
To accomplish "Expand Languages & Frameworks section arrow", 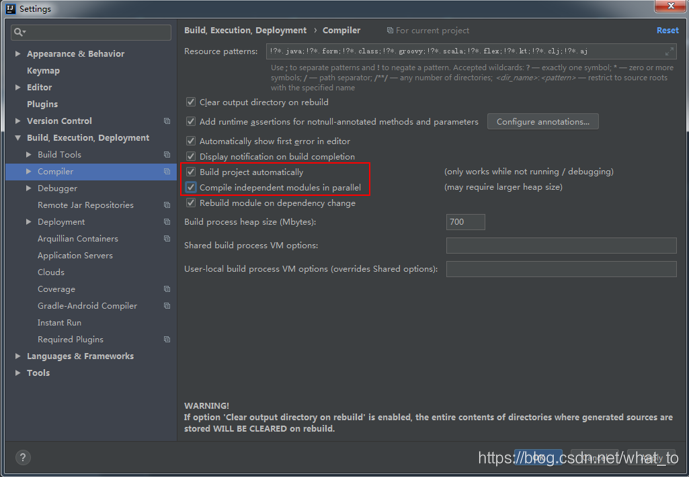I will click(18, 356).
